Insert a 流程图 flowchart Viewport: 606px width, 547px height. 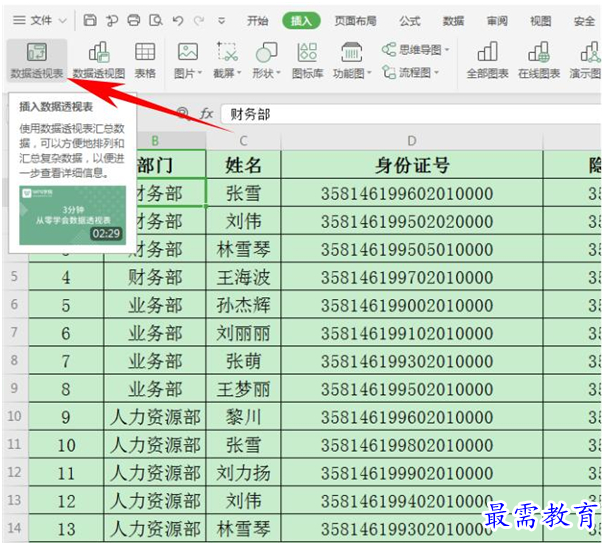410,72
